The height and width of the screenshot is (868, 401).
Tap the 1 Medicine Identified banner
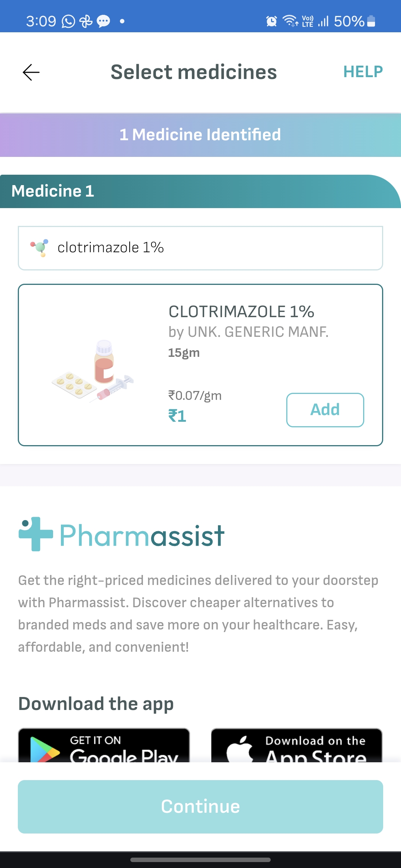click(x=200, y=135)
